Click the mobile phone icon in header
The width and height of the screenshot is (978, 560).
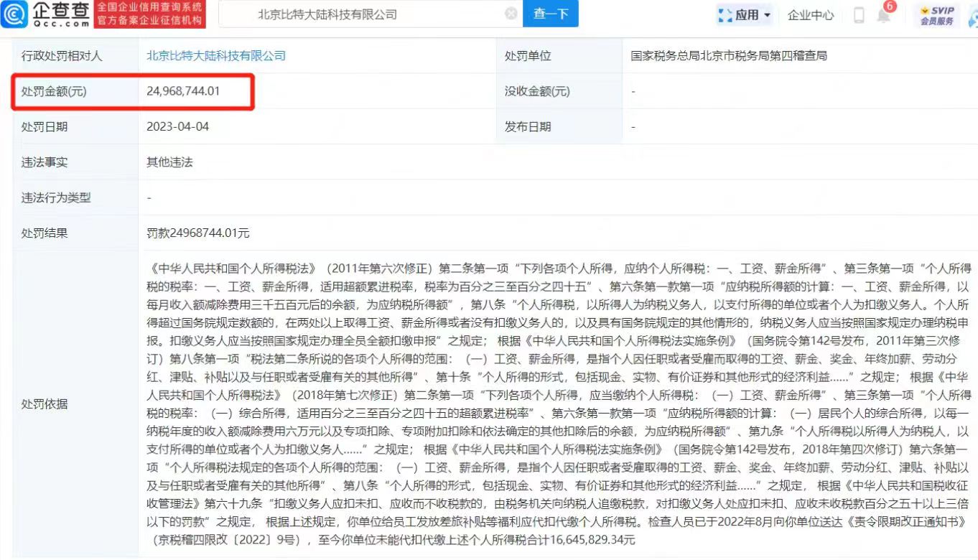pos(859,14)
